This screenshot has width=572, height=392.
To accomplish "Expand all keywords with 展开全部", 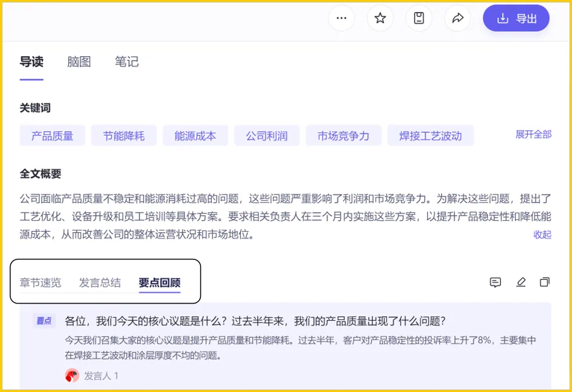I will [x=533, y=134].
